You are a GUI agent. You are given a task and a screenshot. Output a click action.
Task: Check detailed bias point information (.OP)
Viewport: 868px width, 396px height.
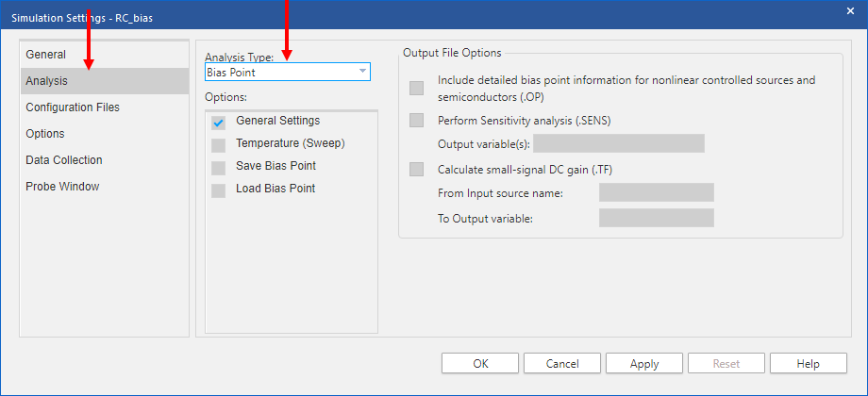[x=416, y=88]
